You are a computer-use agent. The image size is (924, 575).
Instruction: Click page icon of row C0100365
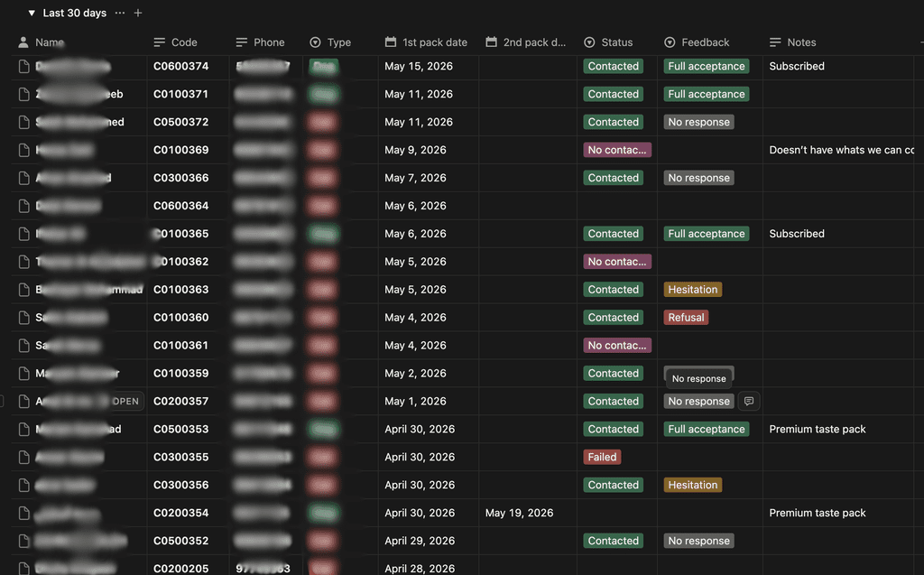pyautogui.click(x=23, y=234)
